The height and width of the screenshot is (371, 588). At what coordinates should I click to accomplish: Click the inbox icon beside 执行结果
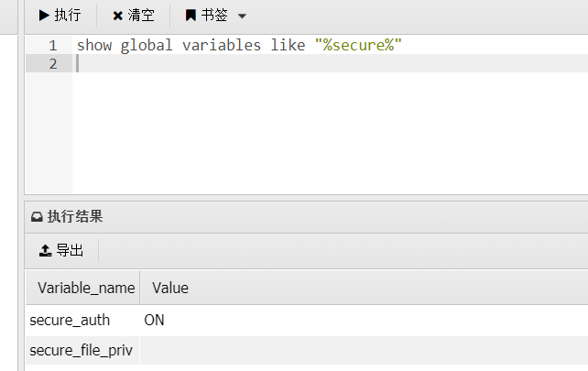tap(37, 217)
